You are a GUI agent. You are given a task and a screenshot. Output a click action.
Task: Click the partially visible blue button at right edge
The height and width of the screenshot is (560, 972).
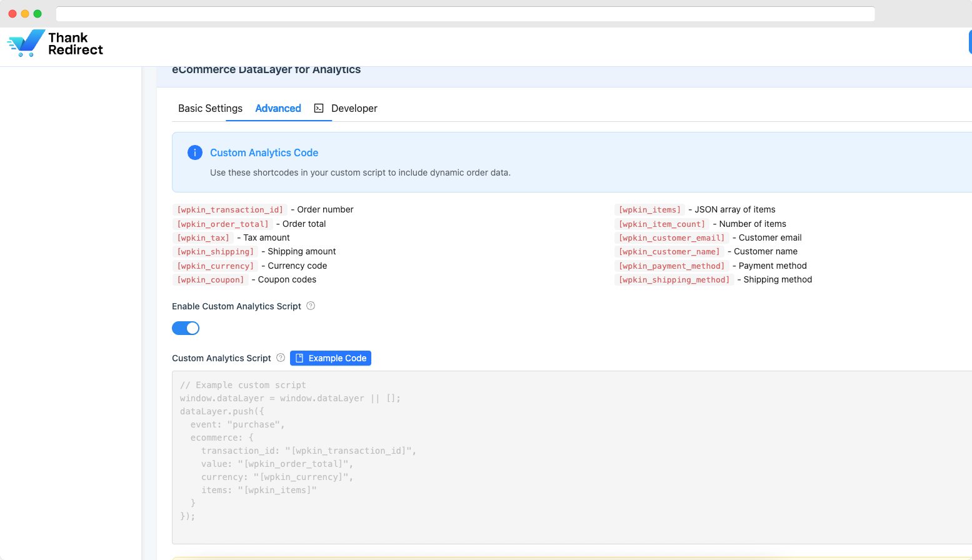(x=969, y=41)
